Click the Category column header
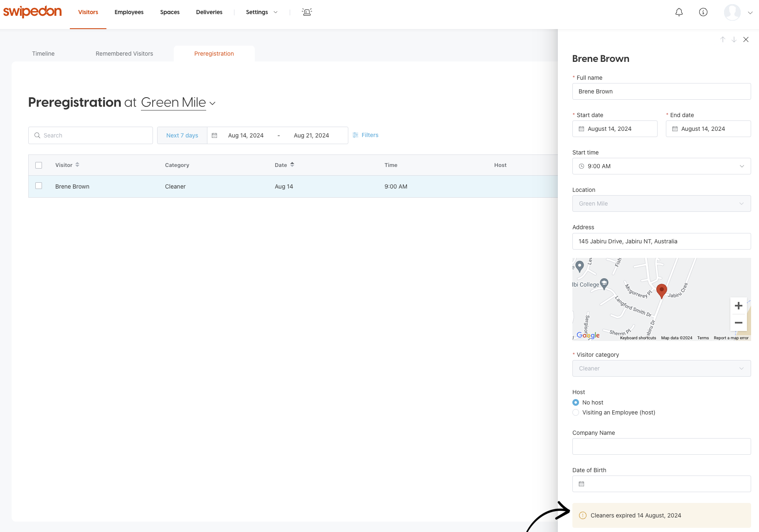Image resolution: width=759 pixels, height=532 pixels. [177, 165]
